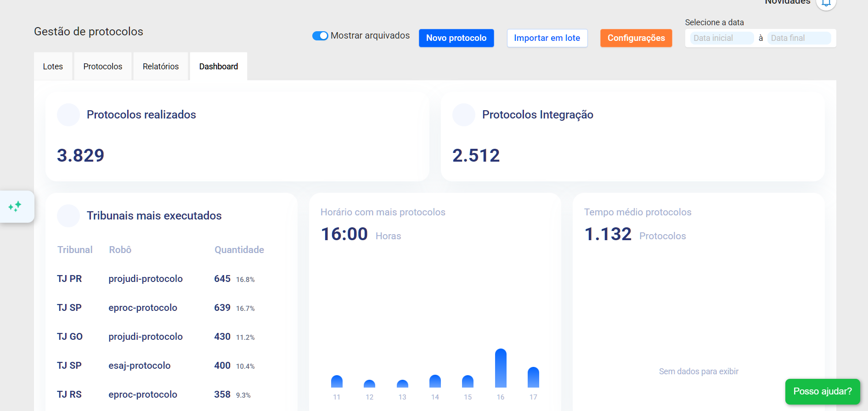Click the Protocolos Integração value 2.512
This screenshot has height=411, width=868.
point(476,155)
